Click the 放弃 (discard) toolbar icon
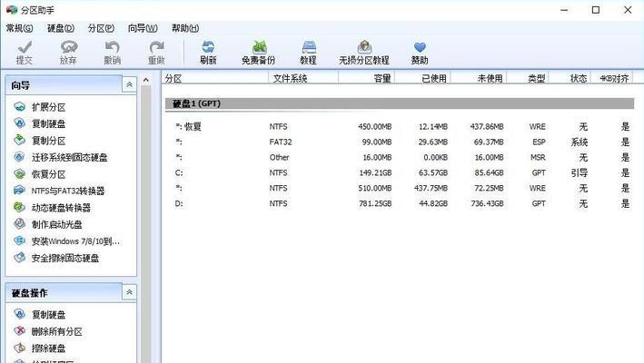Screen dimensions: 644x363 pyautogui.click(x=68, y=53)
